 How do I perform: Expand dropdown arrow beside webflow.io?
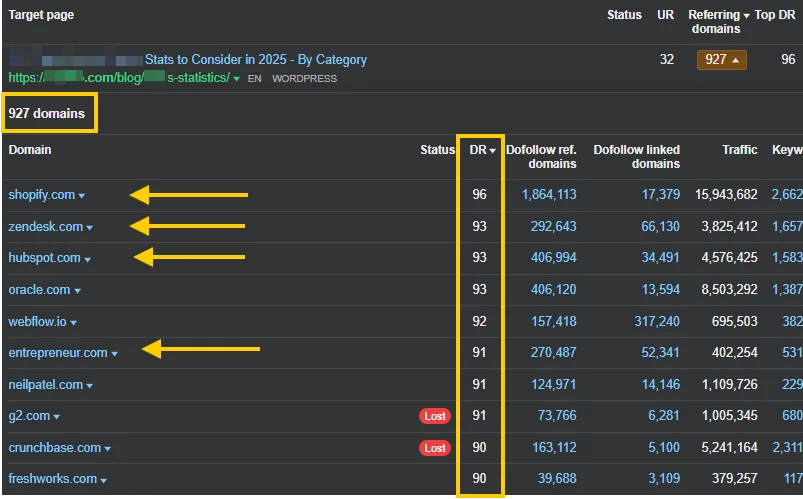[73, 323]
